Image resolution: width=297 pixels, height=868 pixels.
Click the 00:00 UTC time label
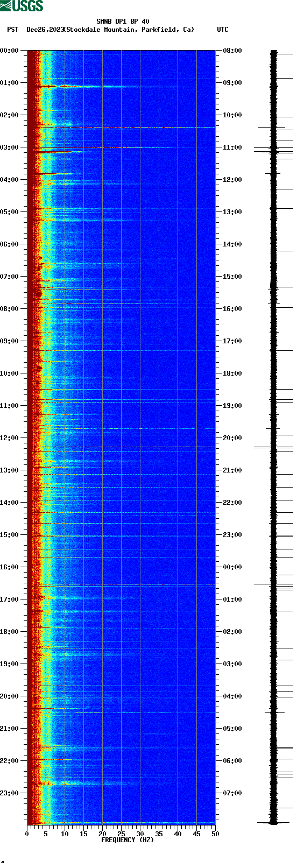[x=232, y=567]
